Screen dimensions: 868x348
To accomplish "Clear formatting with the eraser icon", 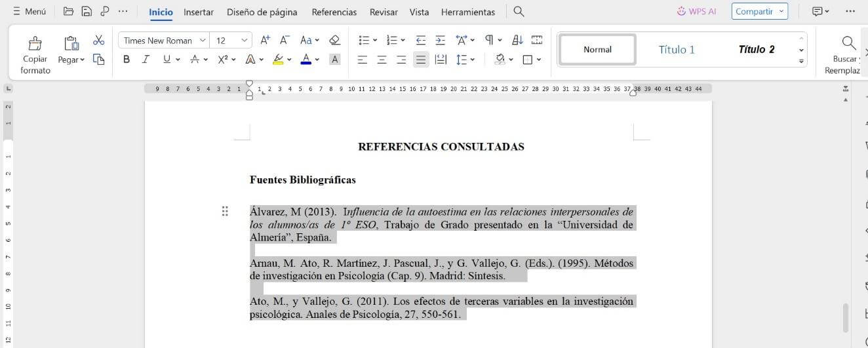I will pos(334,40).
